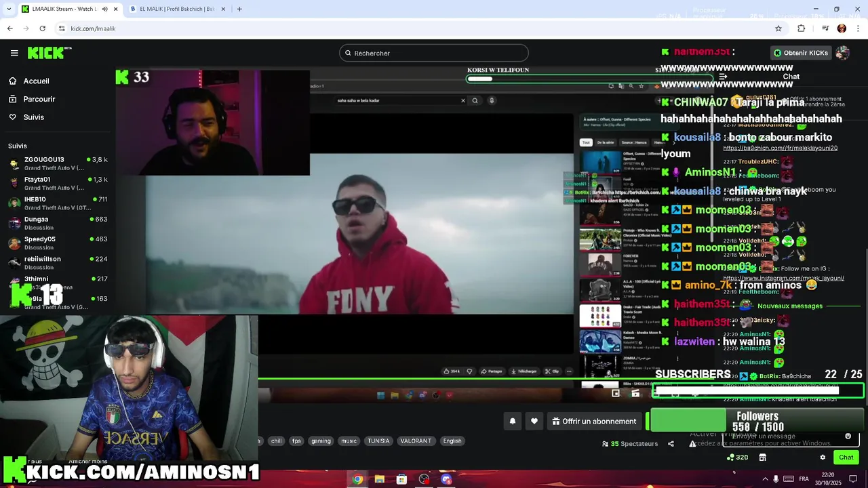Viewport: 868px width, 488px height.
Task: Open Microsoft Store from the taskbar
Action: coord(401,479)
